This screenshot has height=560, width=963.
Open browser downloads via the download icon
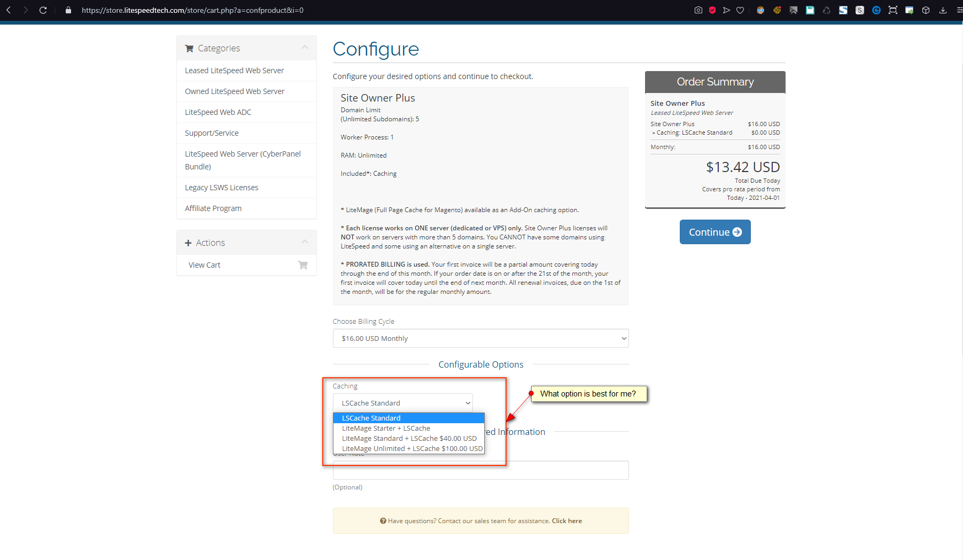(943, 10)
